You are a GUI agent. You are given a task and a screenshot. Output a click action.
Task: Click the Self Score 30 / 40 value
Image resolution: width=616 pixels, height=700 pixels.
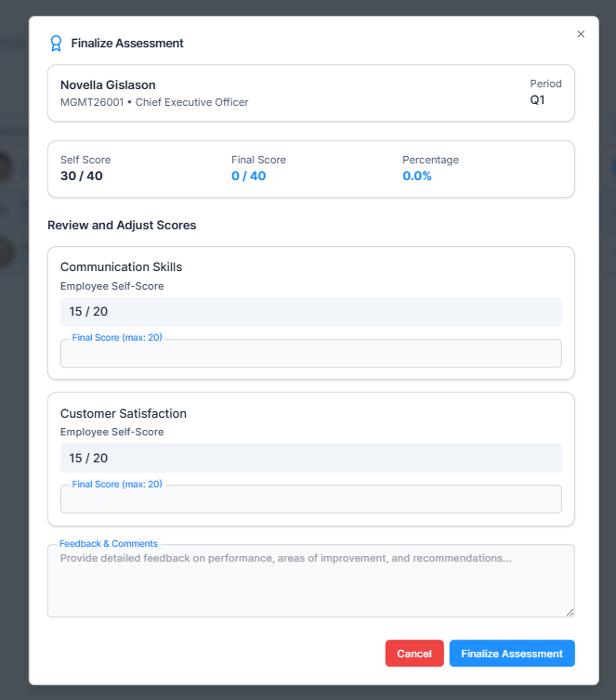tap(82, 176)
